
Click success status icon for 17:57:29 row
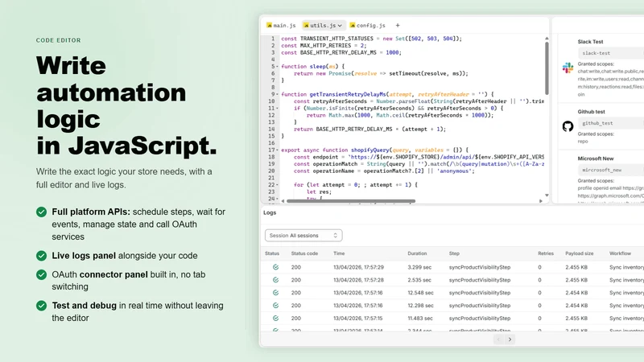pos(275,267)
